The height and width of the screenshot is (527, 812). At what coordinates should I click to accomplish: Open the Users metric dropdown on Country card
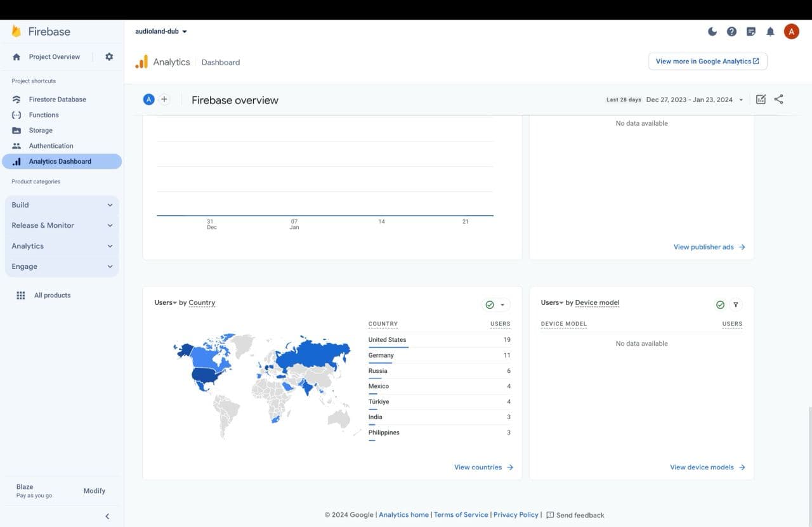coord(166,303)
